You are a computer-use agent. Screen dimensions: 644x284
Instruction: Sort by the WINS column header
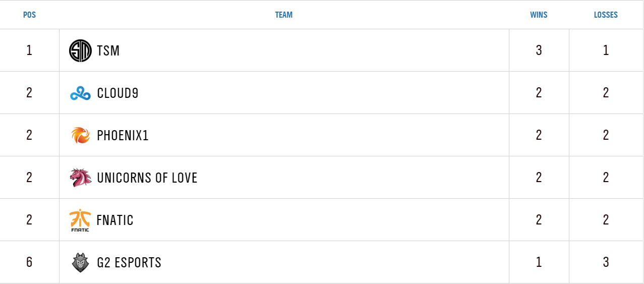(x=539, y=15)
